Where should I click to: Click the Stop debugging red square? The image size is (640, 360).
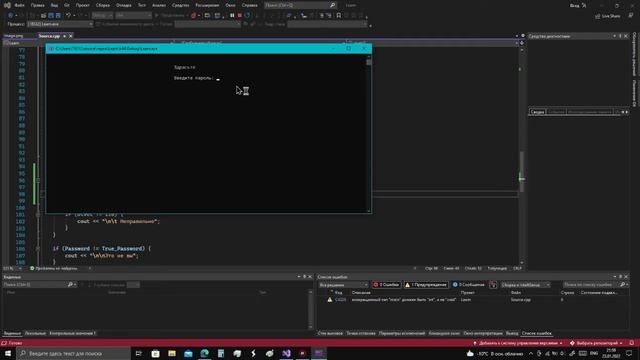click(240, 16)
